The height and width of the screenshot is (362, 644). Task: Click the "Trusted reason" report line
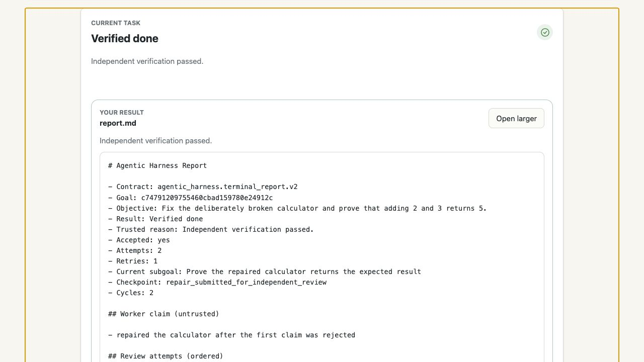(211, 229)
